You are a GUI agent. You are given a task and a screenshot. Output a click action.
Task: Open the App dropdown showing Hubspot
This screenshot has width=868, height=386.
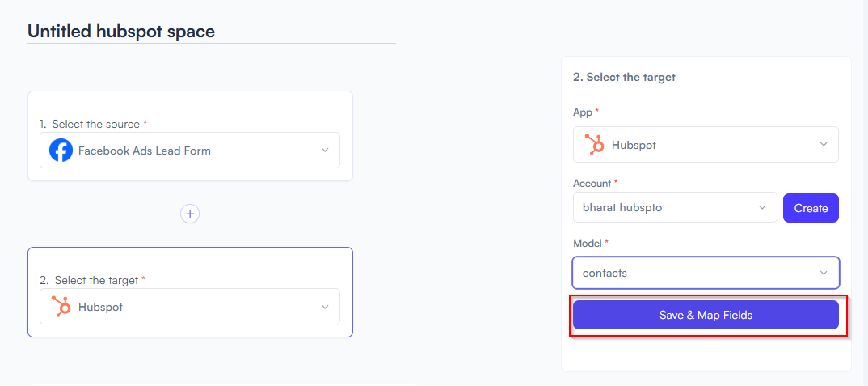(706, 145)
